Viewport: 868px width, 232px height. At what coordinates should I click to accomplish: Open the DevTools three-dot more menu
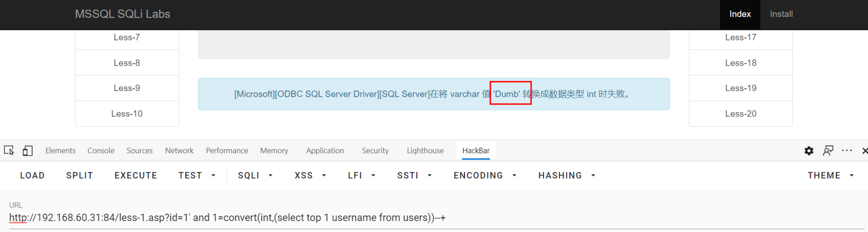tap(847, 150)
